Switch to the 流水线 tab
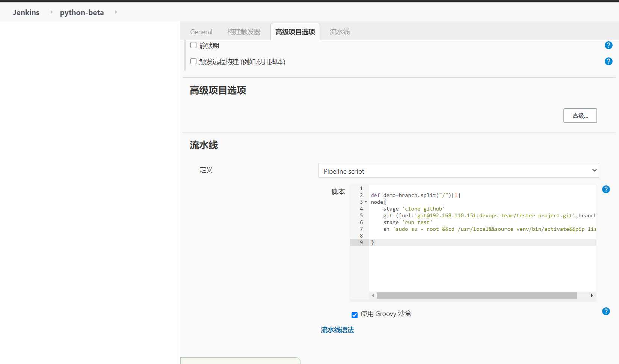Screen dimensions: 619x364 point(340,32)
